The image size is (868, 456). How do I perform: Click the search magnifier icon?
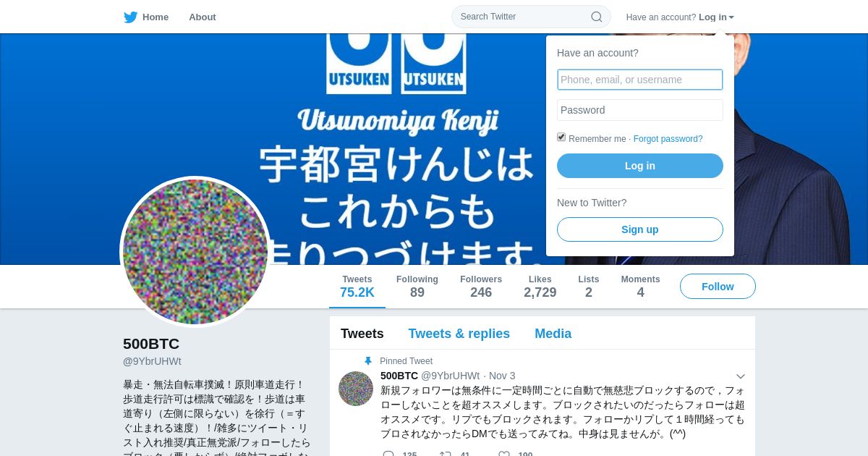tap(597, 17)
